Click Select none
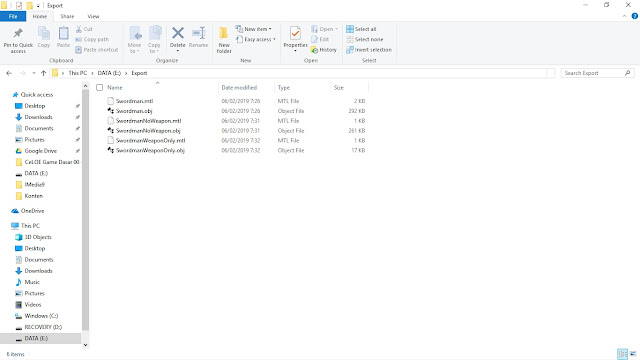The image size is (640, 360). pos(365,40)
